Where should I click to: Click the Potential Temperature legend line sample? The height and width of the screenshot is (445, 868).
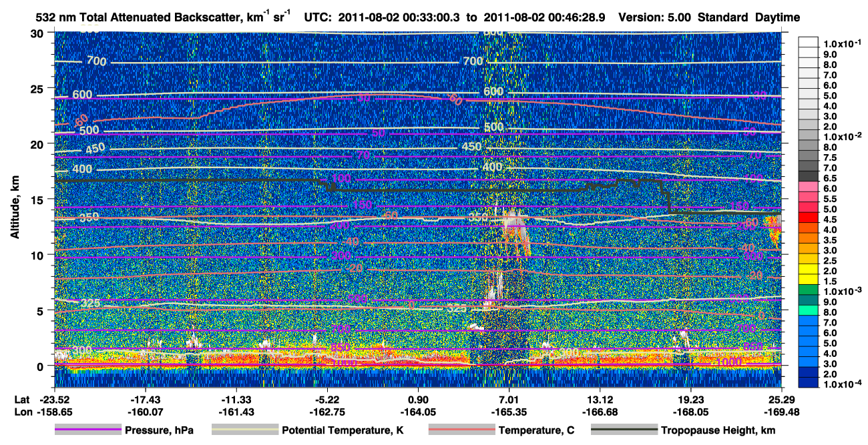(244, 430)
